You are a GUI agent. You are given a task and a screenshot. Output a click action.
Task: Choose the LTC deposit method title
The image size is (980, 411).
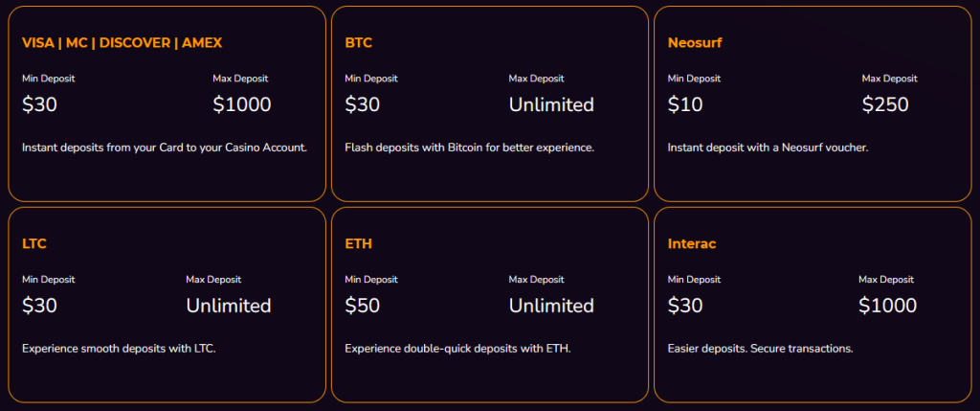pyautogui.click(x=34, y=244)
